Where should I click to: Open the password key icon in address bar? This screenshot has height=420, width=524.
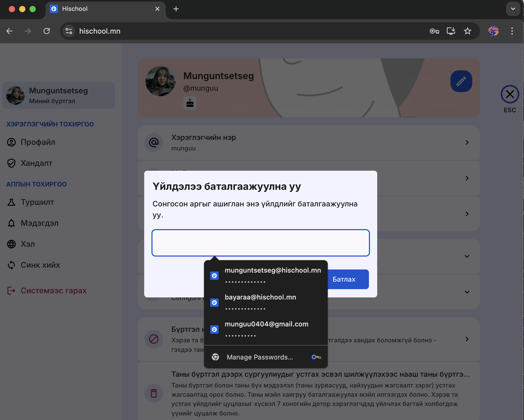point(434,31)
